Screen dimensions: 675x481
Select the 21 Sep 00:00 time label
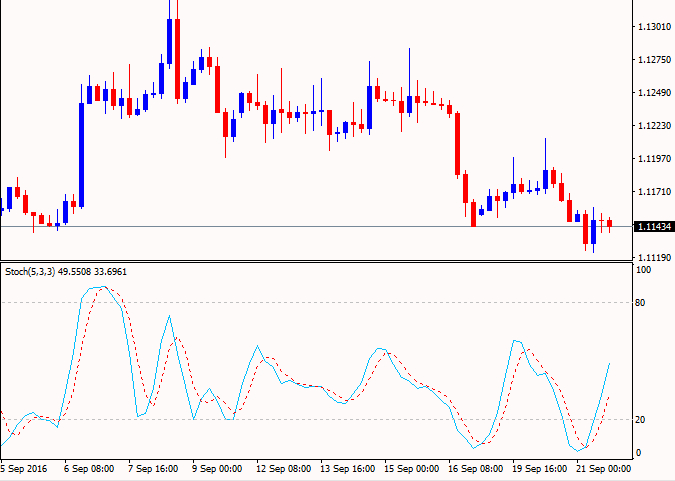pyautogui.click(x=604, y=469)
